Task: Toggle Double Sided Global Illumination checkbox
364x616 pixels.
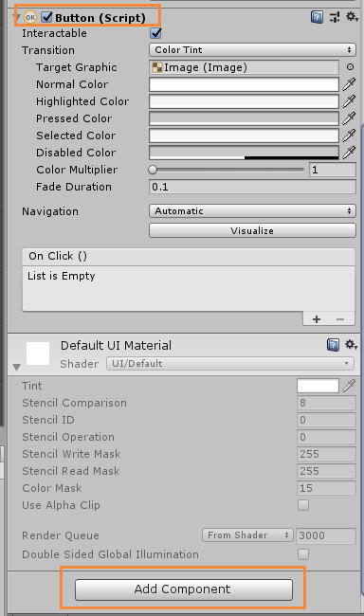Action: point(303,554)
